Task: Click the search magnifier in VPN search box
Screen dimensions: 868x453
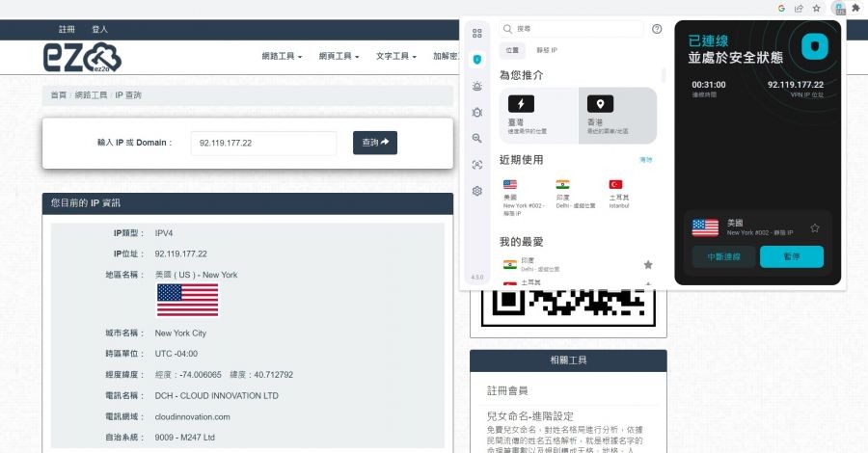Action: point(507,29)
